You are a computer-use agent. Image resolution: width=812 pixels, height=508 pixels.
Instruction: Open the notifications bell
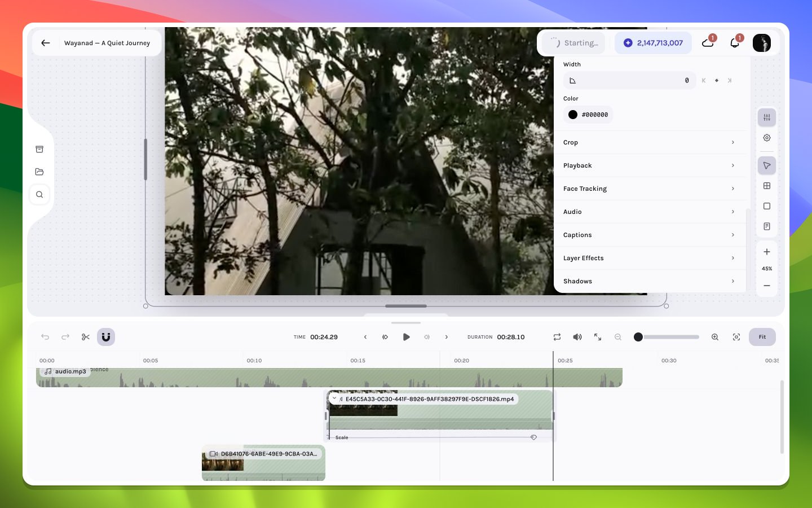click(735, 43)
